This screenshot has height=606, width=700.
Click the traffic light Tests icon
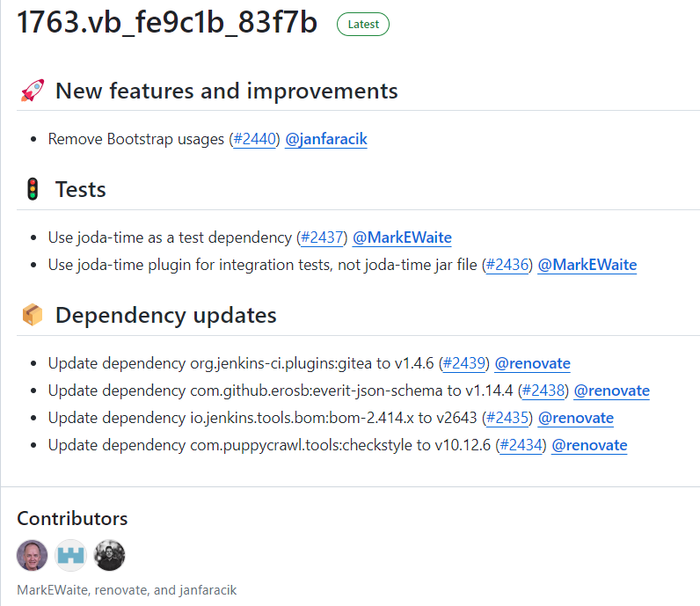32,189
